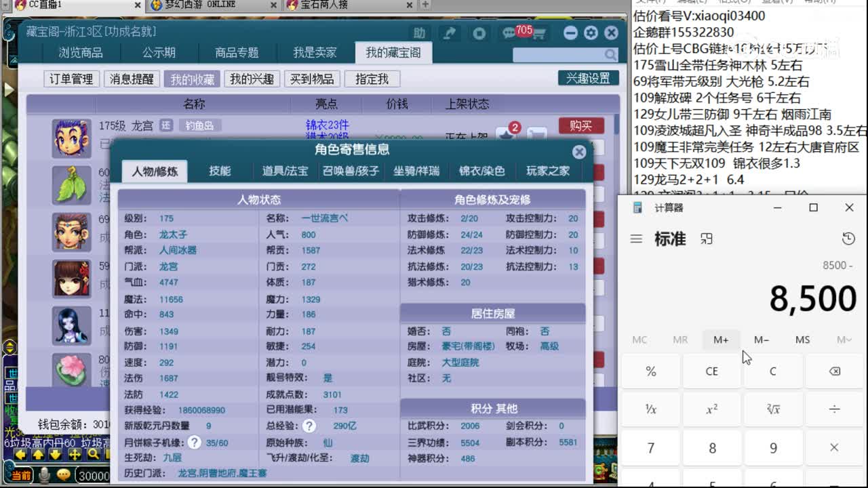Click the calculator M+ key
The image size is (868, 488).
[x=721, y=340]
